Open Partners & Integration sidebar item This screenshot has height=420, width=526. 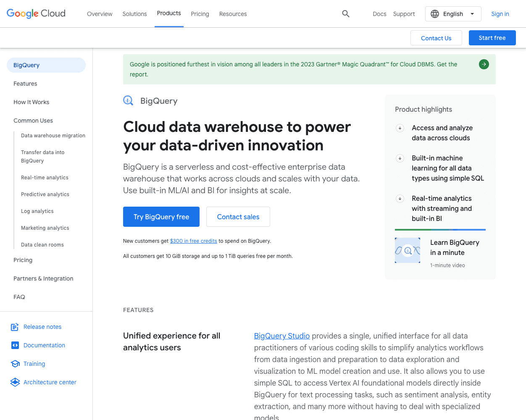(x=43, y=278)
